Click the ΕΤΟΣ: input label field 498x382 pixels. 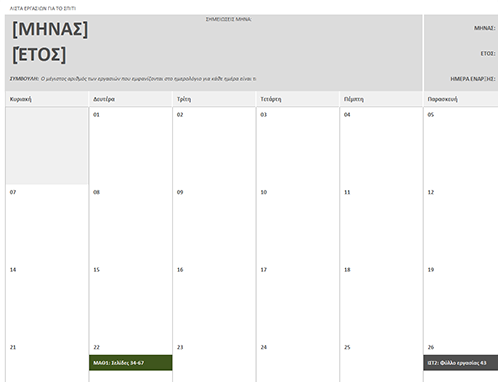(x=488, y=53)
